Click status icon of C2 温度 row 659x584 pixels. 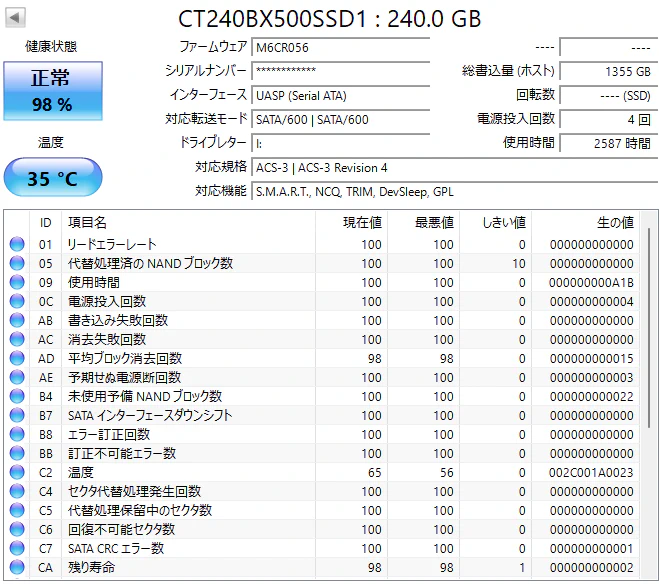(x=17, y=472)
